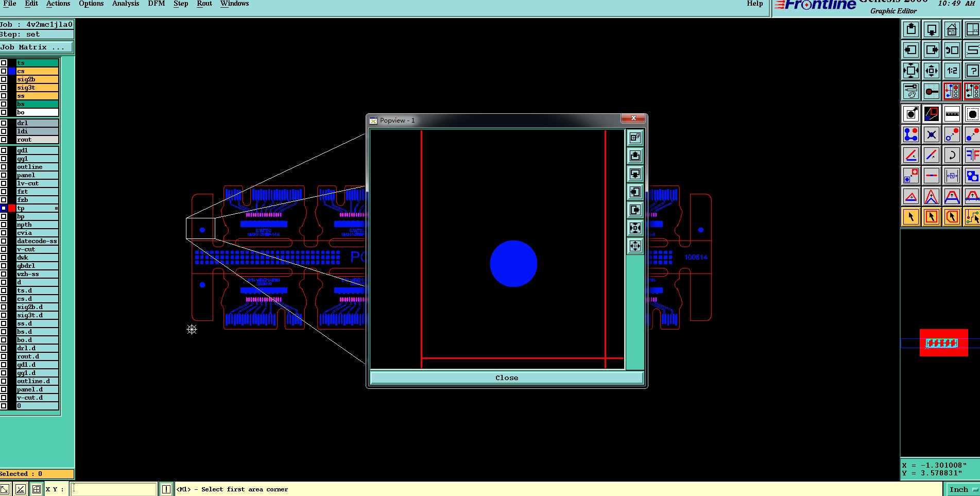Select the net-path arrow select tool
The image size is (980, 496).
[x=972, y=217]
